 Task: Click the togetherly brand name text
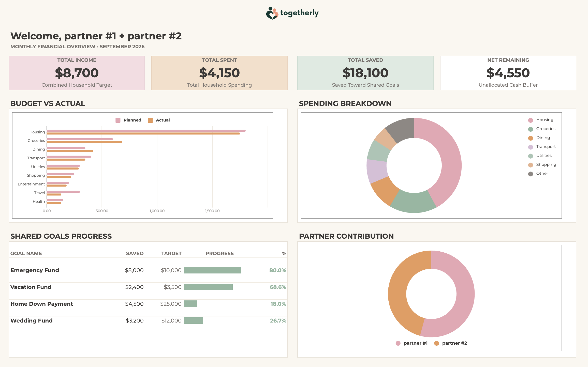[x=299, y=13]
